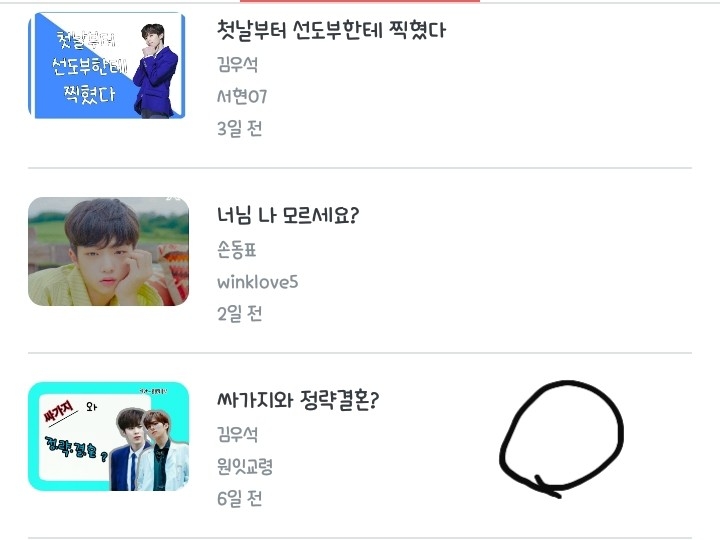Click the 2일 전 timestamp
The width and height of the screenshot is (720, 540).
click(x=239, y=314)
